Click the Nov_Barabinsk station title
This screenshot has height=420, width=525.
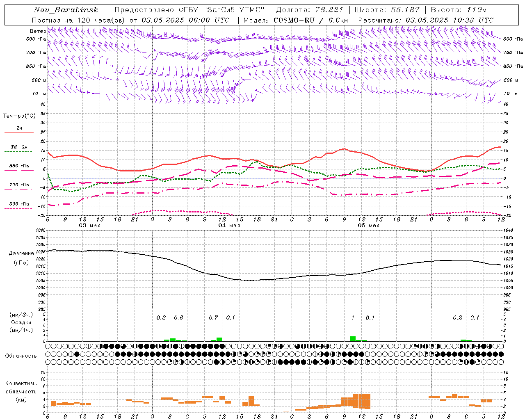(66, 10)
